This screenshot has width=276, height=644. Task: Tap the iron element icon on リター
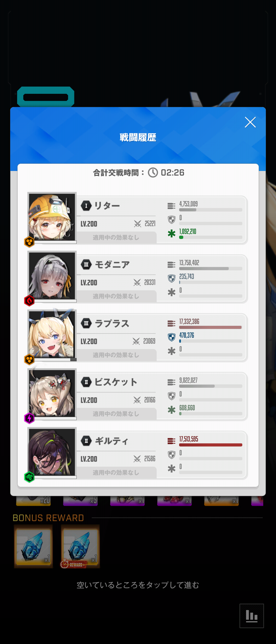tap(29, 242)
